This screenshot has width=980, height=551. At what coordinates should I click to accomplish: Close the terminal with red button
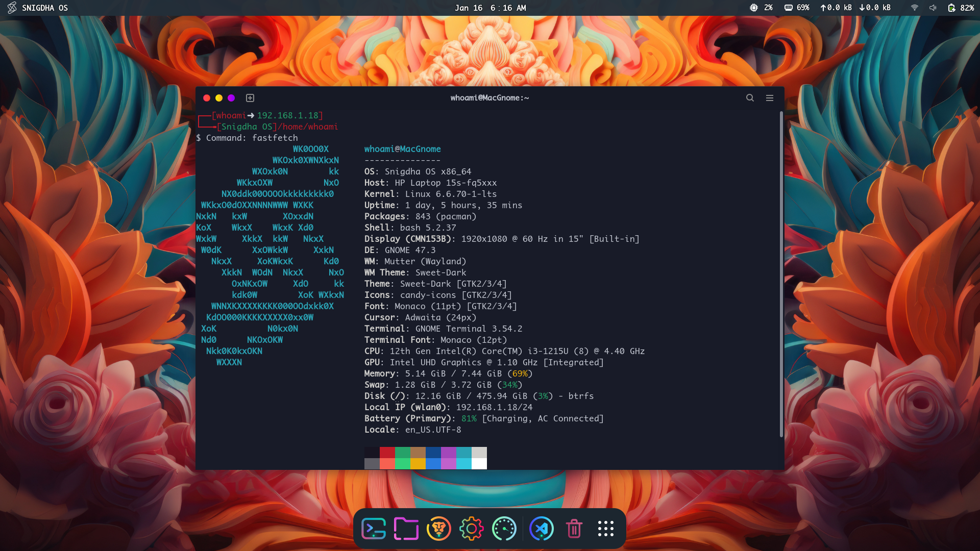click(207, 98)
